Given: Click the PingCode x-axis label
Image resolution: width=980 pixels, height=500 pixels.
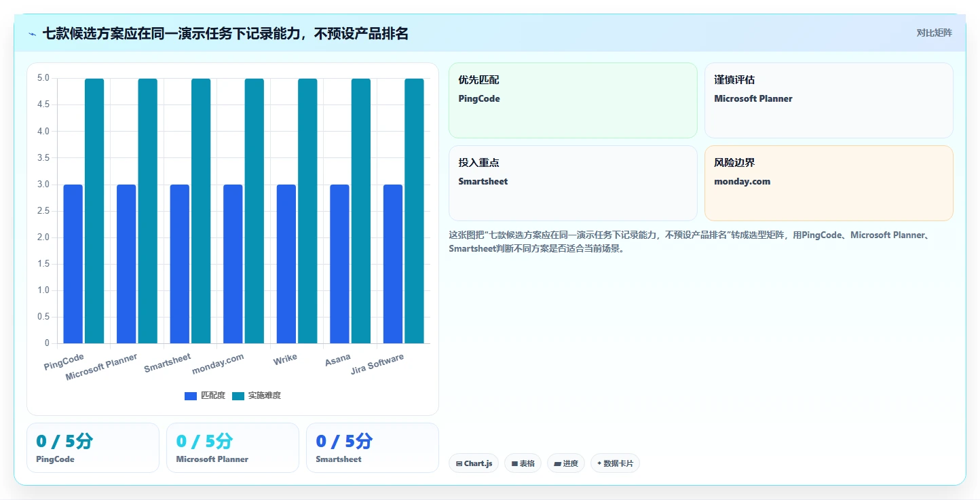Looking at the screenshot, I should pos(64,362).
